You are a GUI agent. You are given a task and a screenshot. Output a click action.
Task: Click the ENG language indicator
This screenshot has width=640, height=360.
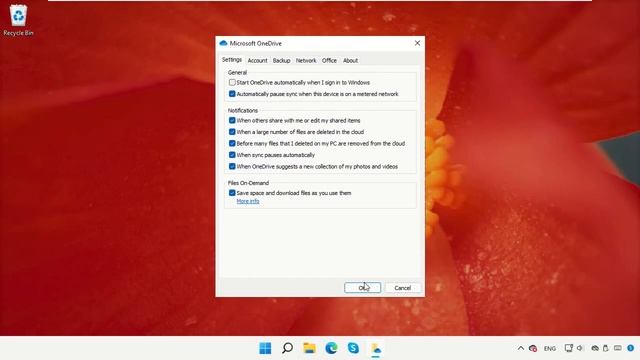[550, 349]
